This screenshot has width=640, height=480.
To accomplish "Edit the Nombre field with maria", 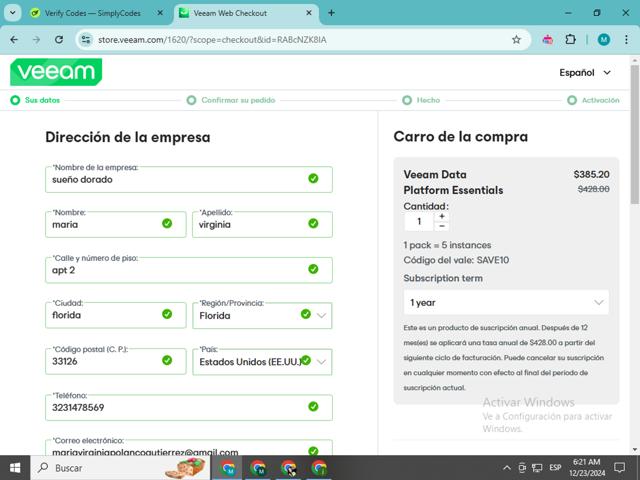I will point(116,224).
